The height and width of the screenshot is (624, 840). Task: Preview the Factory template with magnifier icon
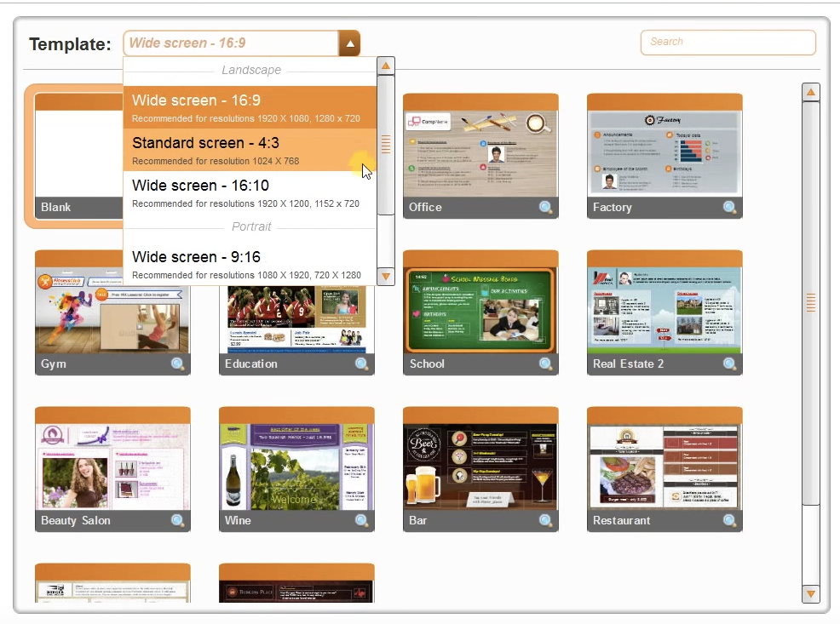tap(729, 208)
